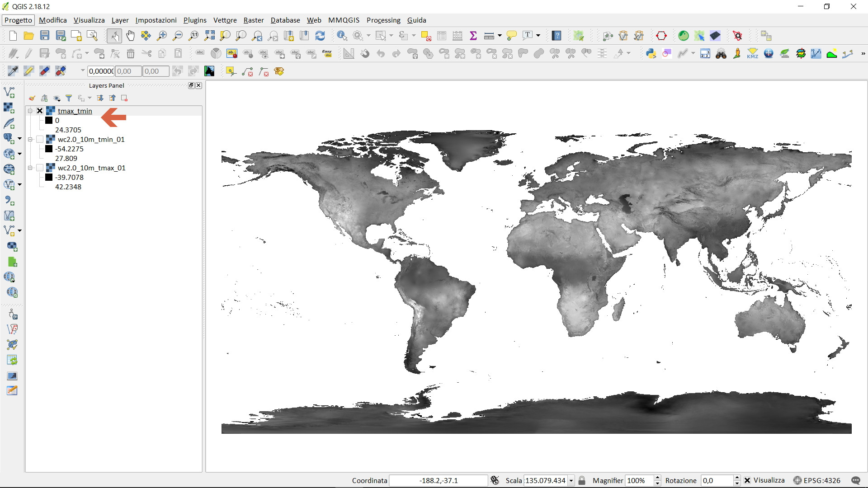Open the Processing menu
Image resolution: width=868 pixels, height=488 pixels.
(x=383, y=20)
